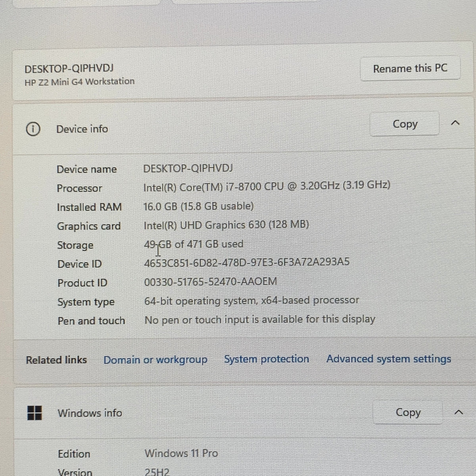This screenshot has width=476, height=476.
Task: Click the Pen and touch label
Action: (x=91, y=321)
